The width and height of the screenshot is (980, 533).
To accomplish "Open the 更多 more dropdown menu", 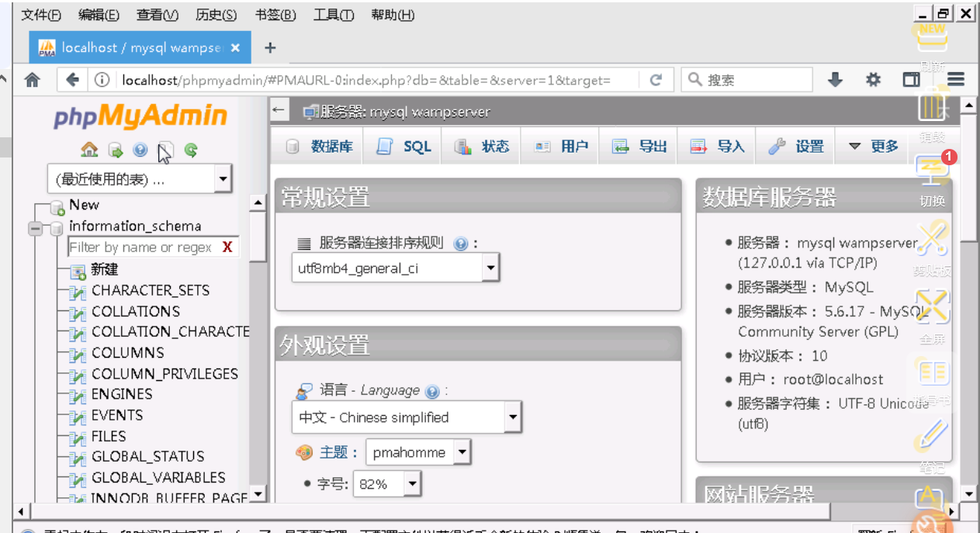I will coord(873,147).
